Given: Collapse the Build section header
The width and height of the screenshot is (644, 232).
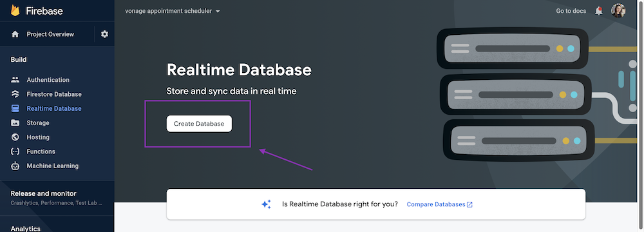Looking at the screenshot, I should [19, 60].
